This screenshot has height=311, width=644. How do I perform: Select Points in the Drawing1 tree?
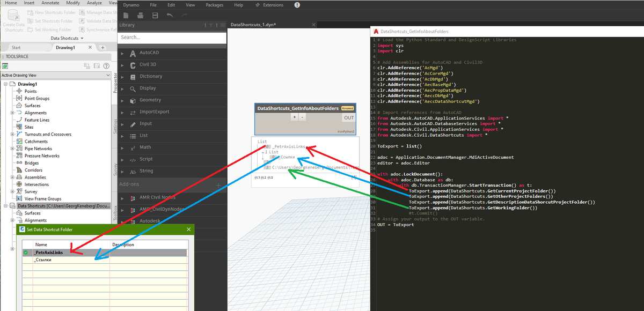31,92
